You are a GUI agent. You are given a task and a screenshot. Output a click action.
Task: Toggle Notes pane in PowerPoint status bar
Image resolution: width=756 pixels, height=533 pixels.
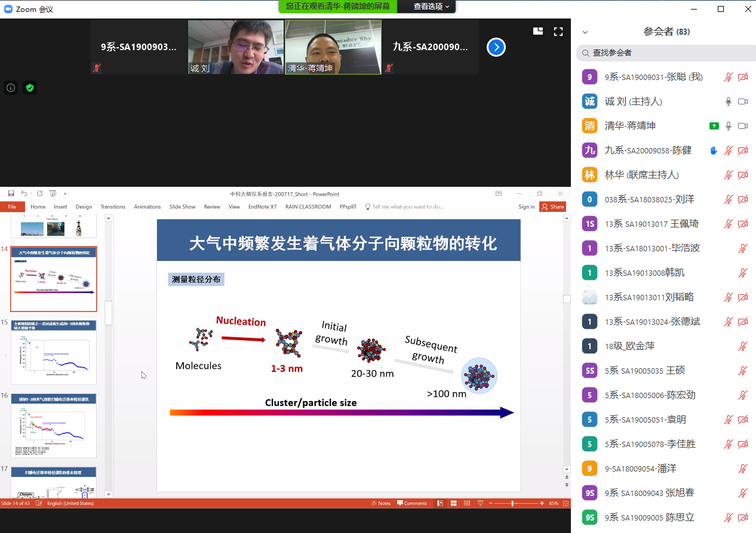pyautogui.click(x=381, y=503)
